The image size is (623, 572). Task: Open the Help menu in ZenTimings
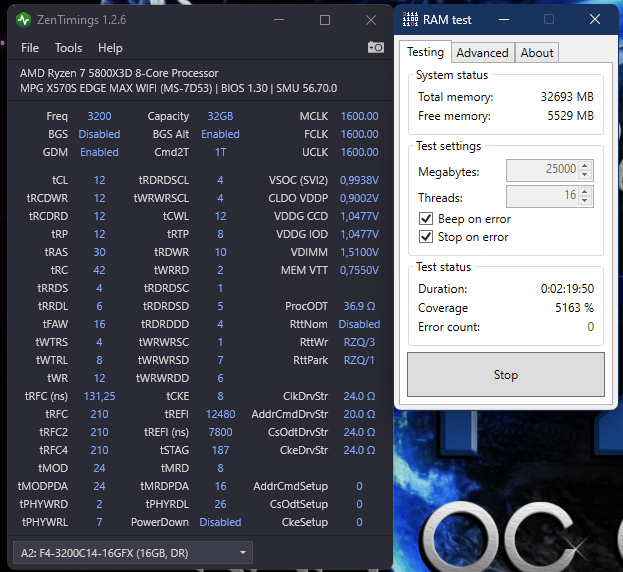pyautogui.click(x=110, y=48)
